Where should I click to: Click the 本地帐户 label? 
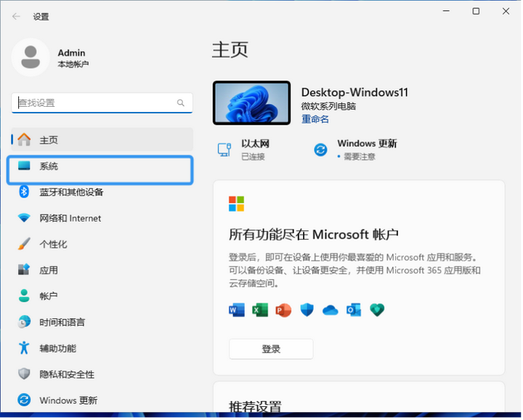(x=73, y=65)
